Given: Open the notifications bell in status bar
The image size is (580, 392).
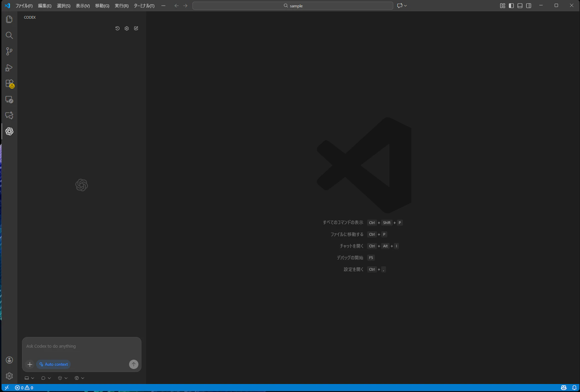Looking at the screenshot, I should [x=574, y=388].
